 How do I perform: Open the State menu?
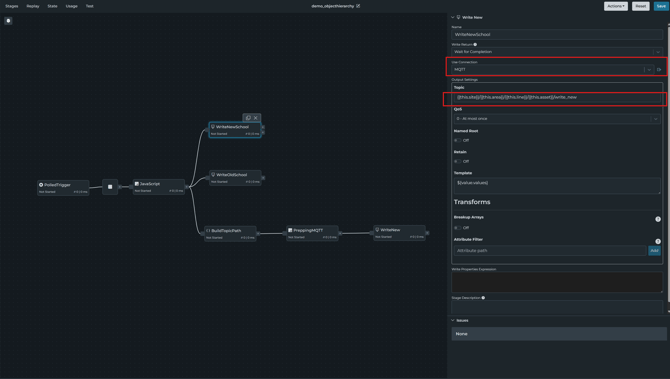tap(53, 6)
